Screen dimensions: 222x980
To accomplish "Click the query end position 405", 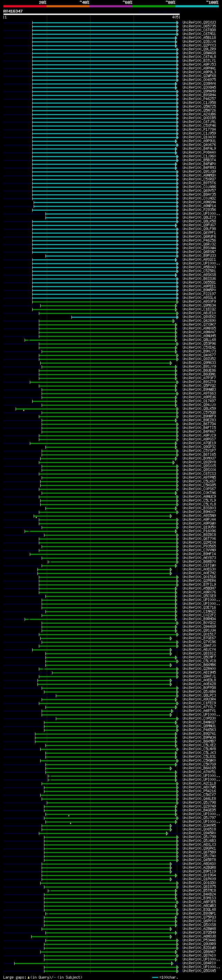I will (175, 17).
